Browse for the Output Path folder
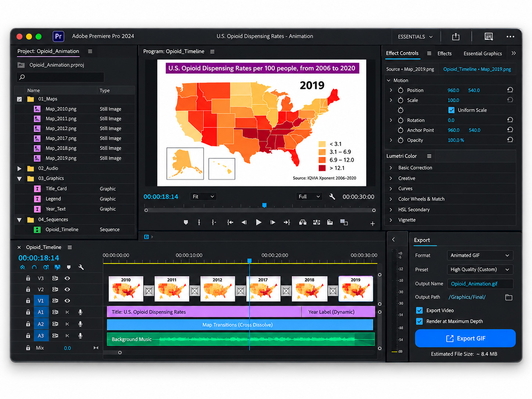532x399 pixels. (508, 297)
